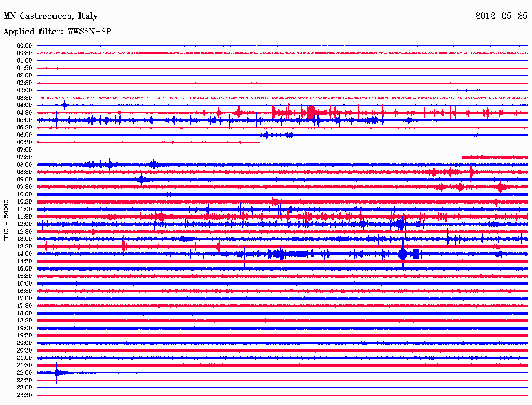Click the 19:30 time label
This screenshot has height=405, width=532.
pos(24,336)
